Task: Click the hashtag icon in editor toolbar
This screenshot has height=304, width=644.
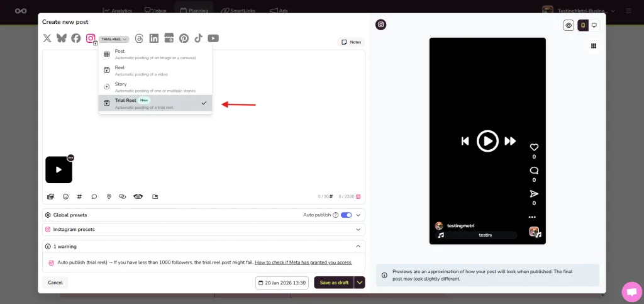Action: point(80,196)
